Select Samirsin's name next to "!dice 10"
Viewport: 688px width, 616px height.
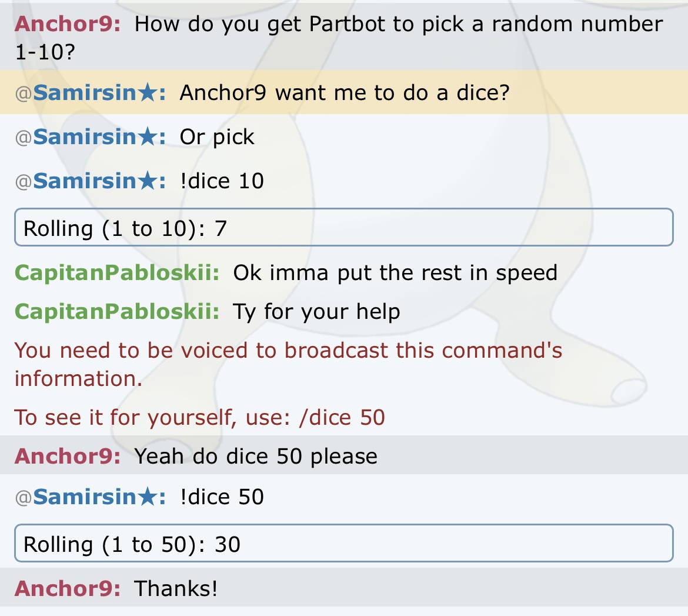85,181
